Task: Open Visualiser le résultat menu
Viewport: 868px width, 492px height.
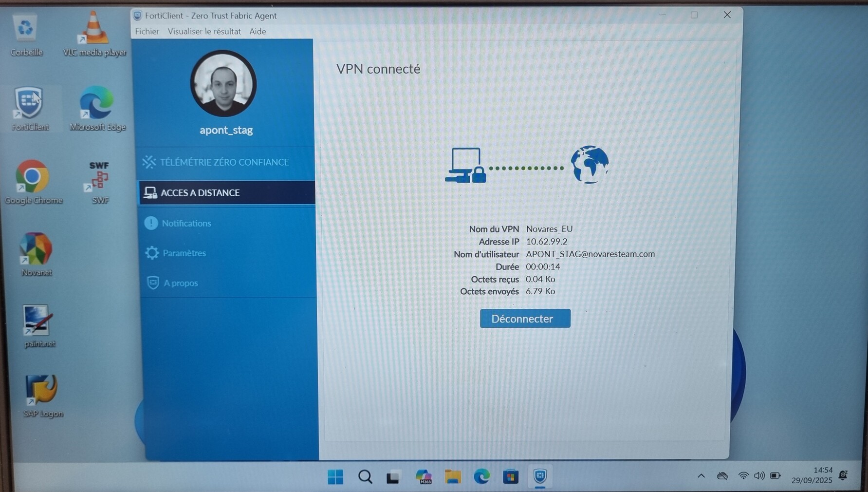Action: [x=204, y=31]
